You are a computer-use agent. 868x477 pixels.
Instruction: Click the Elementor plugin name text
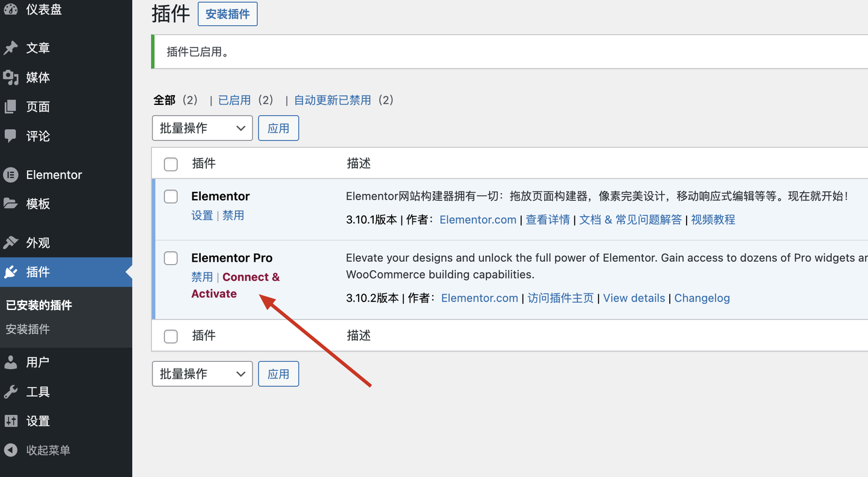pyautogui.click(x=221, y=196)
